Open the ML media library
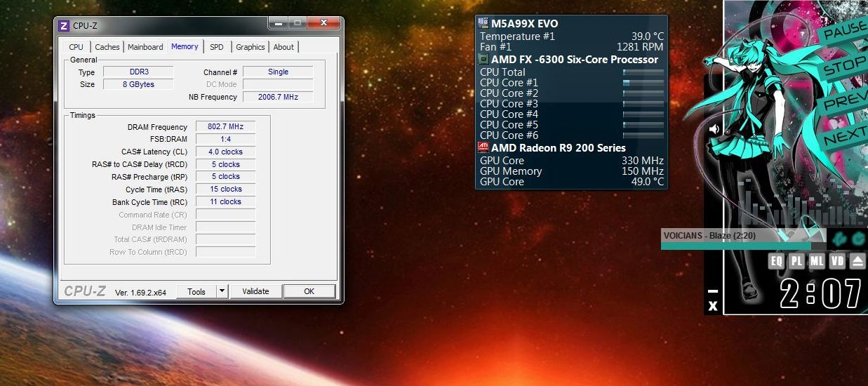 pyautogui.click(x=817, y=261)
